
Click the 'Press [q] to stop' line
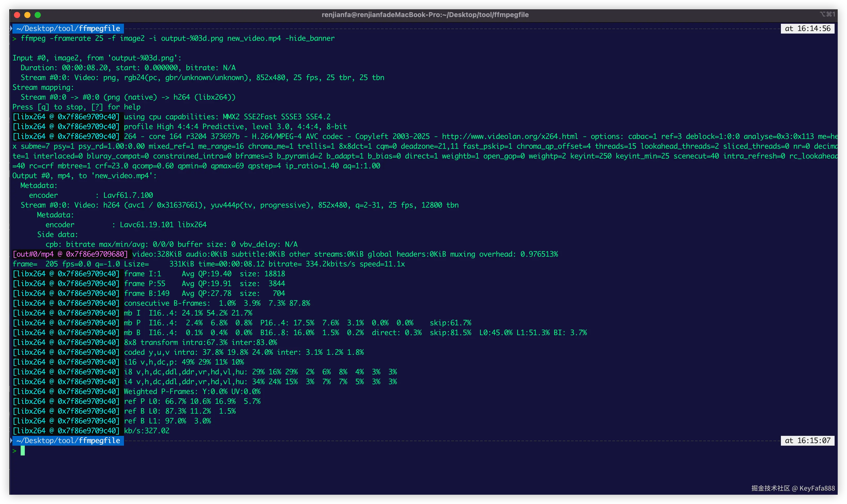tap(76, 107)
